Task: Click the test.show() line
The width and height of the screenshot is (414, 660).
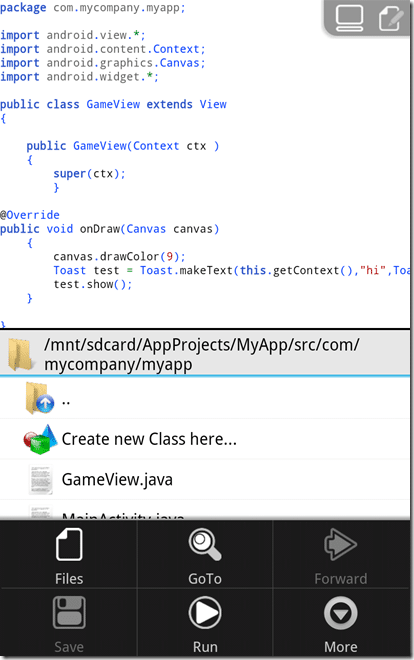Action: 93,284
